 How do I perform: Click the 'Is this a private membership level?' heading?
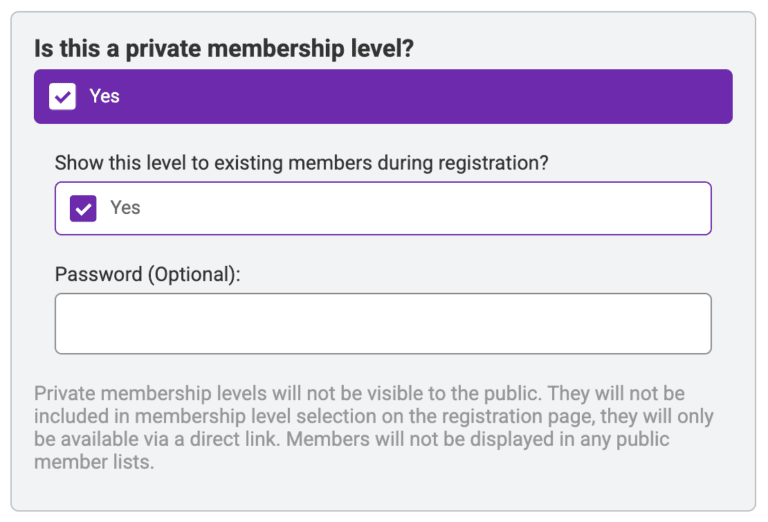pos(224,49)
